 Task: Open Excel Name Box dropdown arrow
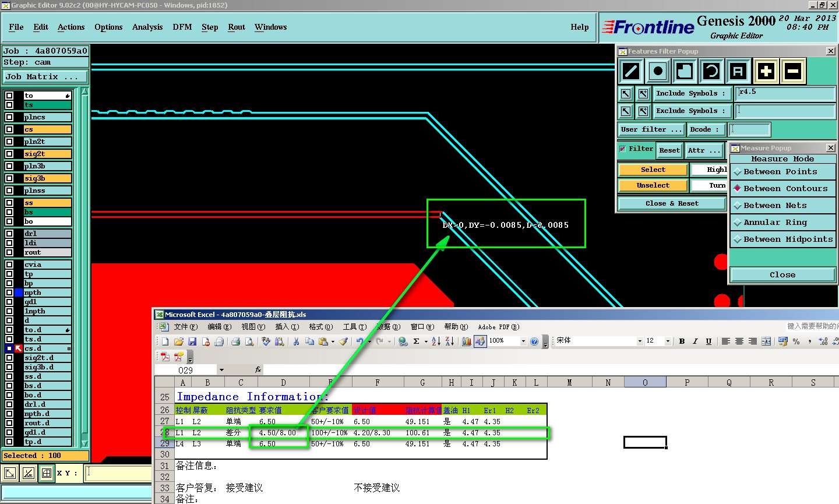(x=221, y=370)
